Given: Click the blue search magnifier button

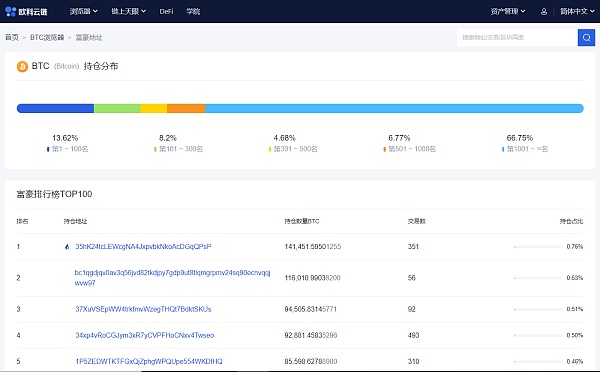Looking at the screenshot, I should 586,38.
